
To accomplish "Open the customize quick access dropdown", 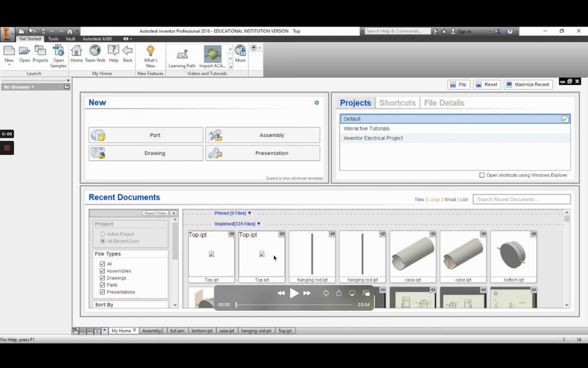I will [x=77, y=31].
